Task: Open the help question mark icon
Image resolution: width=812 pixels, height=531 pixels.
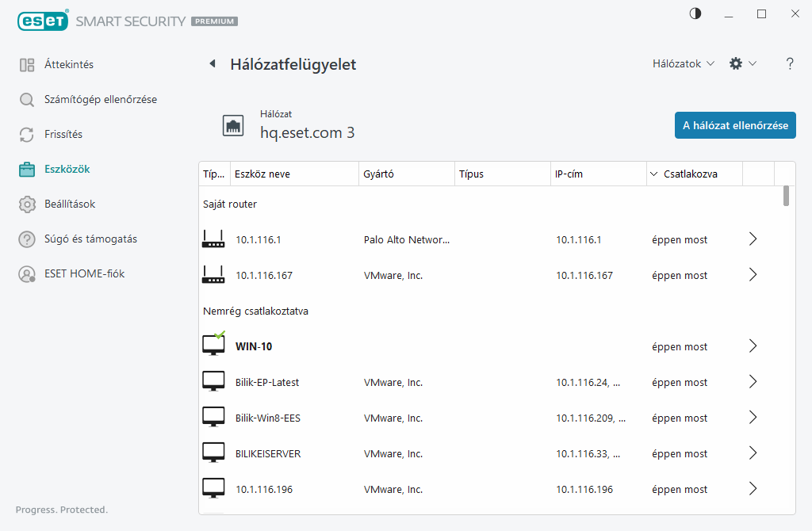Action: [789, 64]
